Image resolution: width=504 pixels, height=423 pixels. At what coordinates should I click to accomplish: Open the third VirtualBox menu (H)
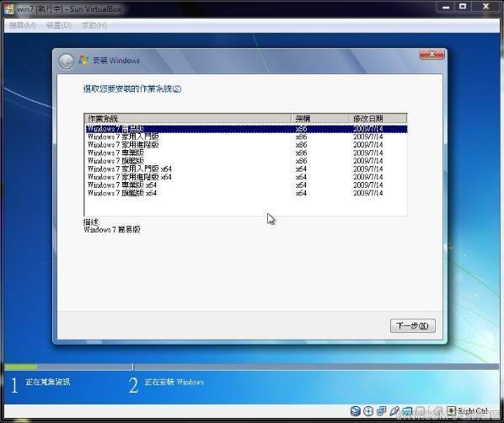click(94, 25)
